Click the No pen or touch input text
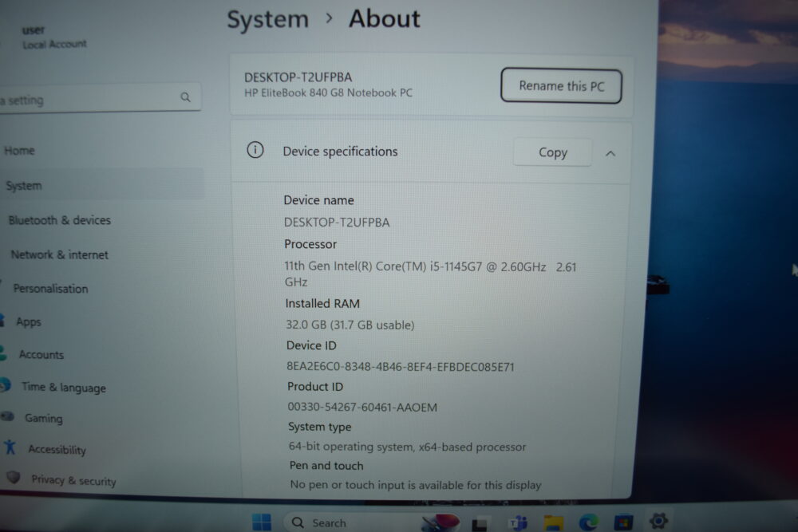This screenshot has height=532, width=798. [415, 485]
